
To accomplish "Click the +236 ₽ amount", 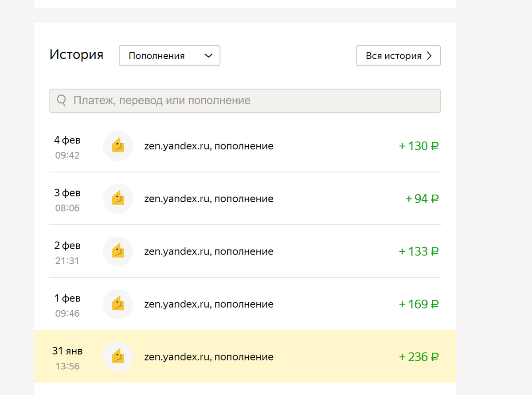I will pos(419,357).
